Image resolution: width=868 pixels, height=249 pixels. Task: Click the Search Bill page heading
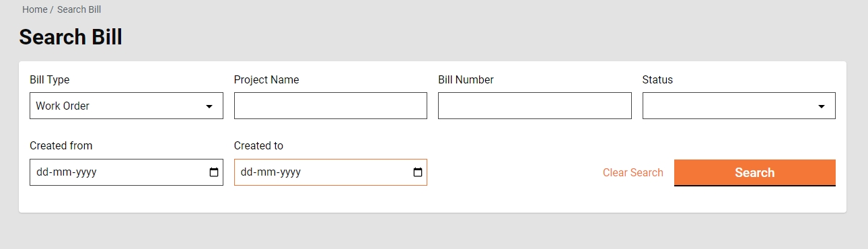71,37
